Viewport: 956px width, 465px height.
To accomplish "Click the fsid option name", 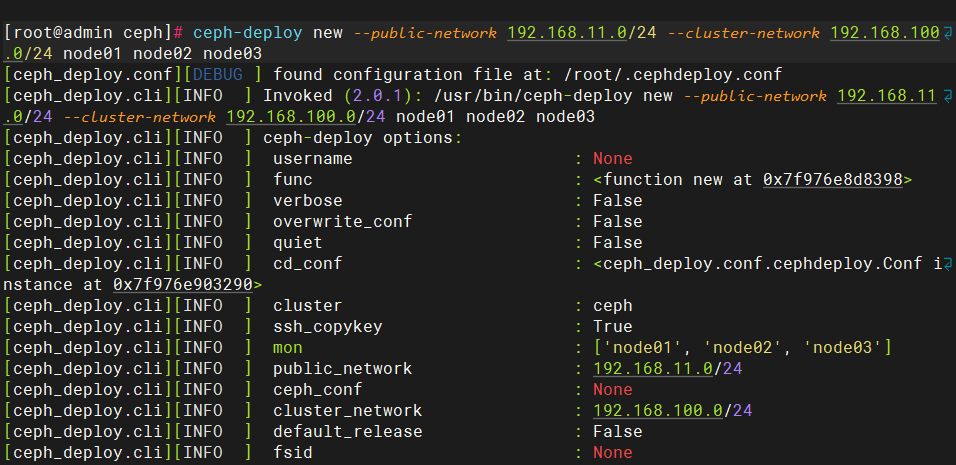I will (293, 452).
